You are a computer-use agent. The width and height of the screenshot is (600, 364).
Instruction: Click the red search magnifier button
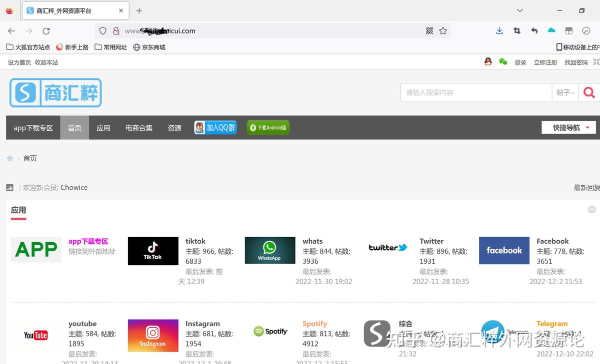(589, 92)
